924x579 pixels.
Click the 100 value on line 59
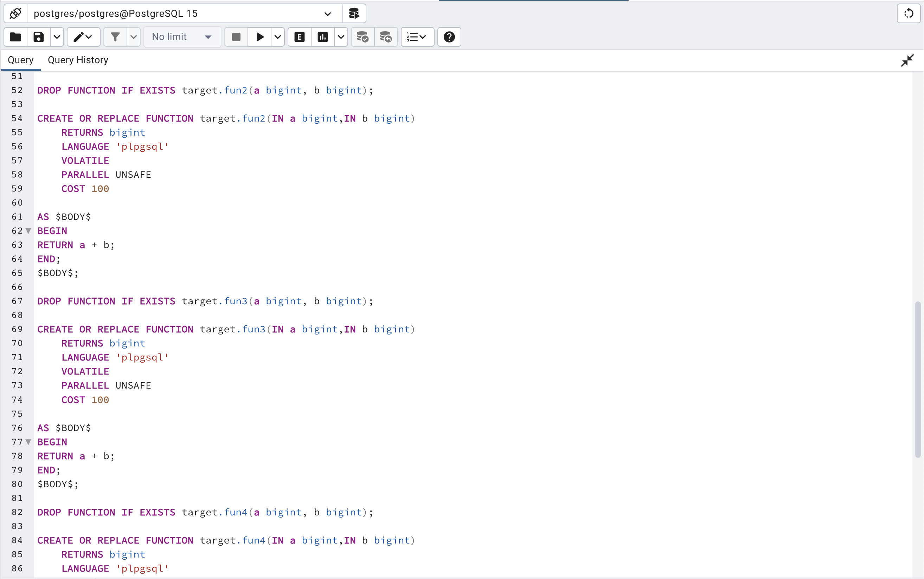tap(101, 189)
